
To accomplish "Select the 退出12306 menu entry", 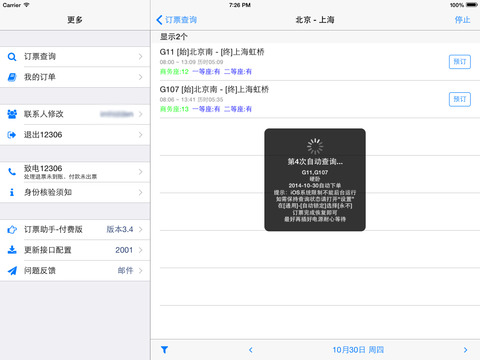I will tap(75, 135).
